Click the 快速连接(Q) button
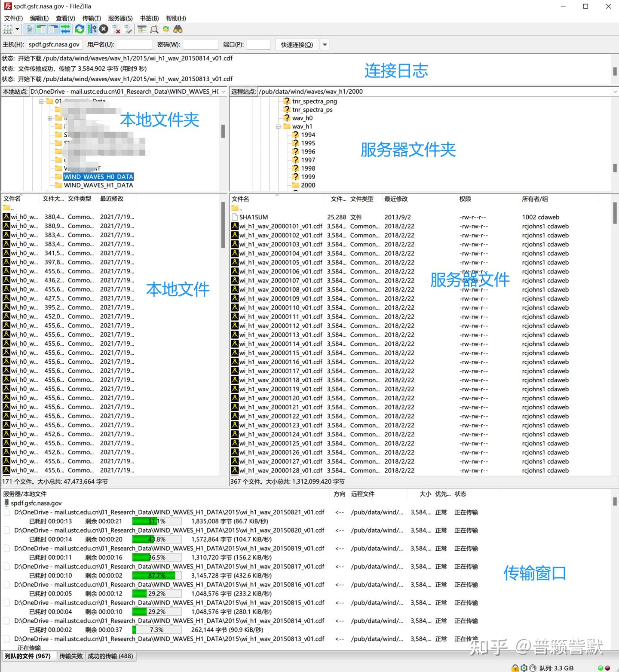This screenshot has width=619, height=672. pyautogui.click(x=297, y=45)
